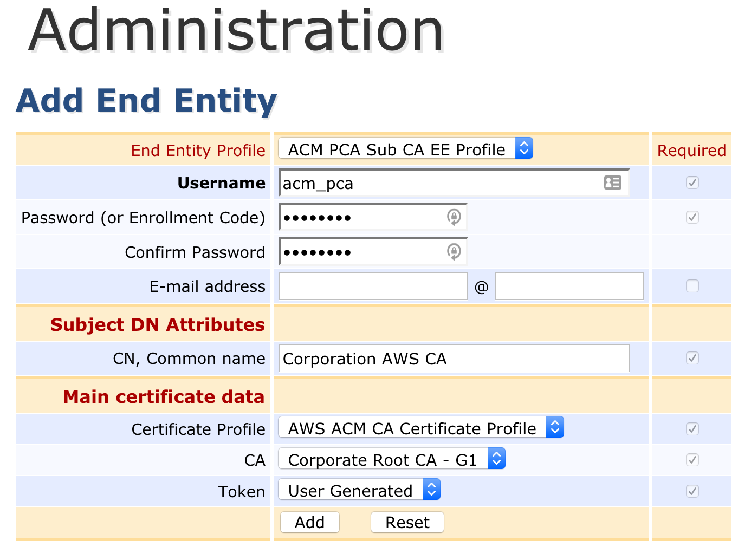Click the Confirm Password field
Viewport: 751px width, 560px height.
(x=360, y=252)
